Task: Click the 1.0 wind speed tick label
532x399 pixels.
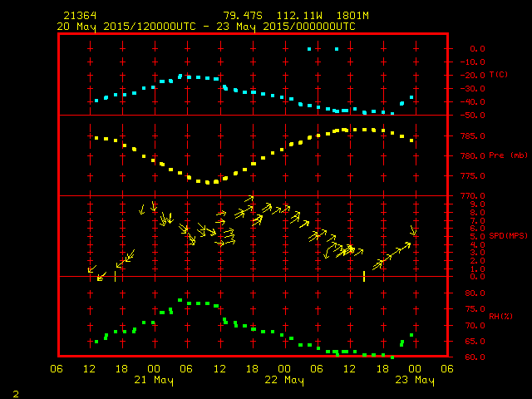Action: point(477,269)
